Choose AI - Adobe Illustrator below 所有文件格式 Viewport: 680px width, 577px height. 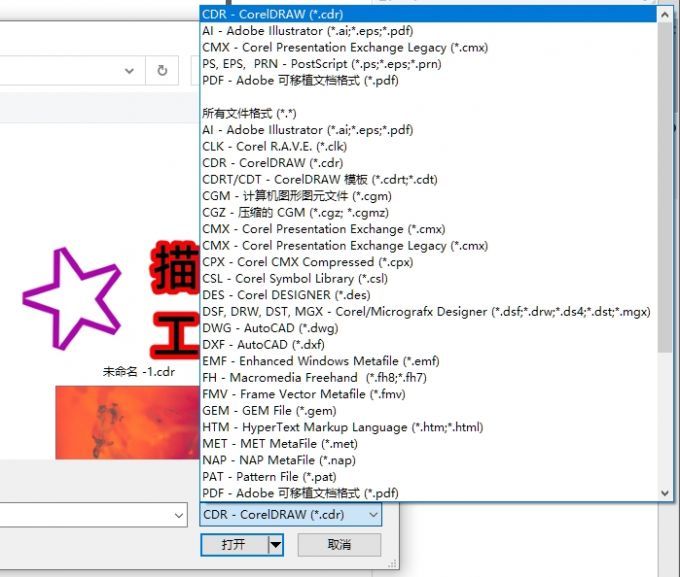[428, 130]
